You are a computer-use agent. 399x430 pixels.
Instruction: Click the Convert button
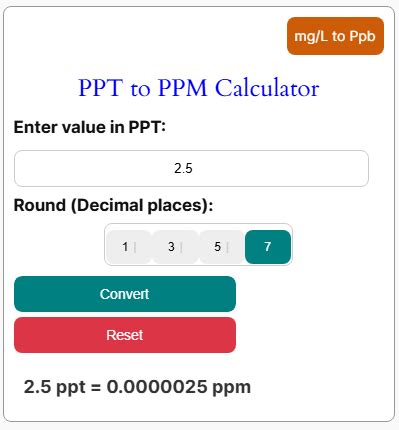pyautogui.click(x=125, y=294)
